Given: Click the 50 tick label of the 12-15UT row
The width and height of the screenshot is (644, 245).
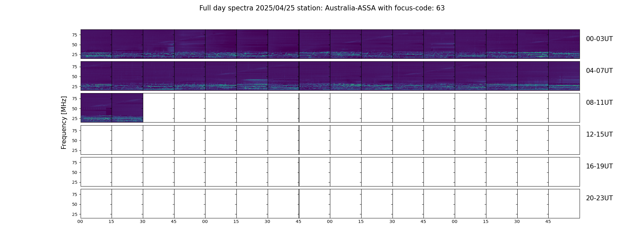Looking at the screenshot, I should (75, 141).
